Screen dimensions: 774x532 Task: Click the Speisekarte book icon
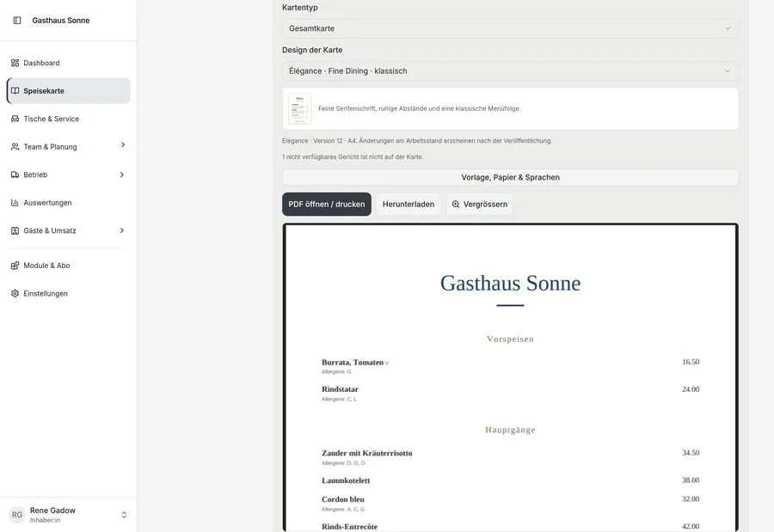tap(15, 91)
